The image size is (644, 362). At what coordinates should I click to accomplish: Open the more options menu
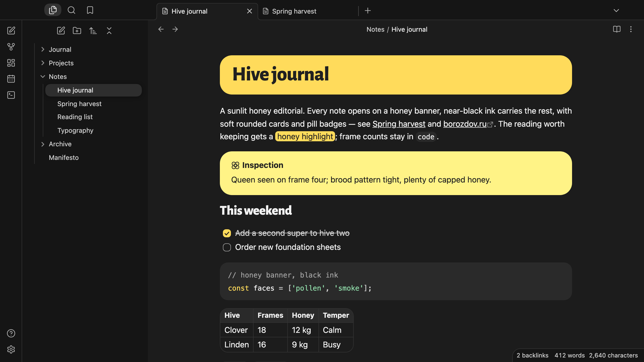[x=631, y=29]
